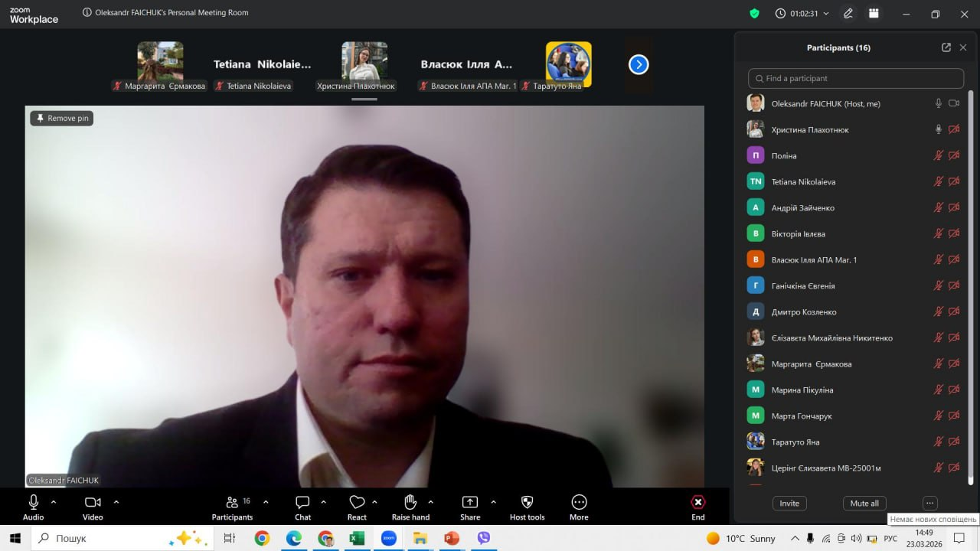Open the sunny weather widget on the taskbar

pyautogui.click(x=740, y=538)
